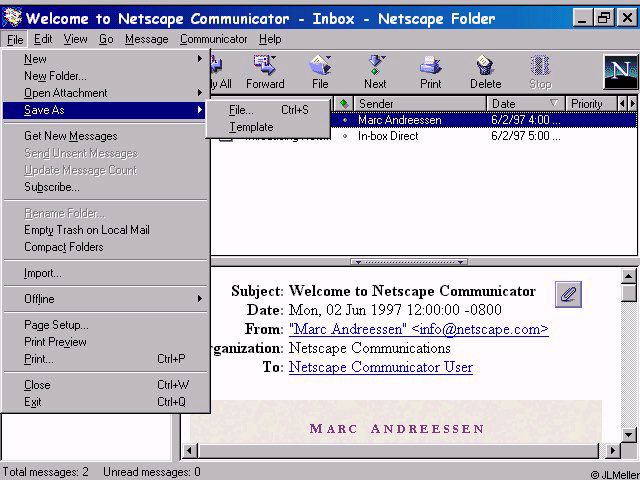Click the Priority column header

point(591,104)
